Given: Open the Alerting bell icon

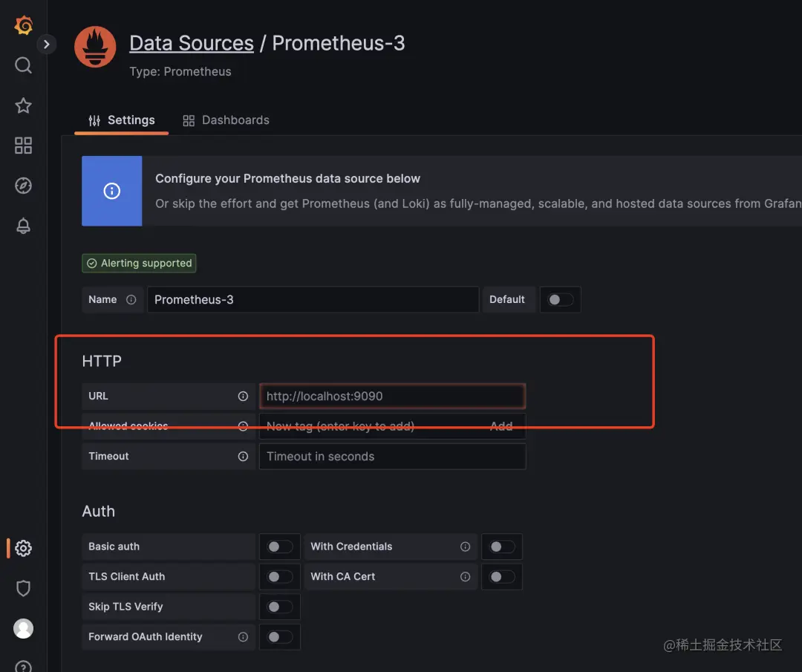Looking at the screenshot, I should coord(23,226).
